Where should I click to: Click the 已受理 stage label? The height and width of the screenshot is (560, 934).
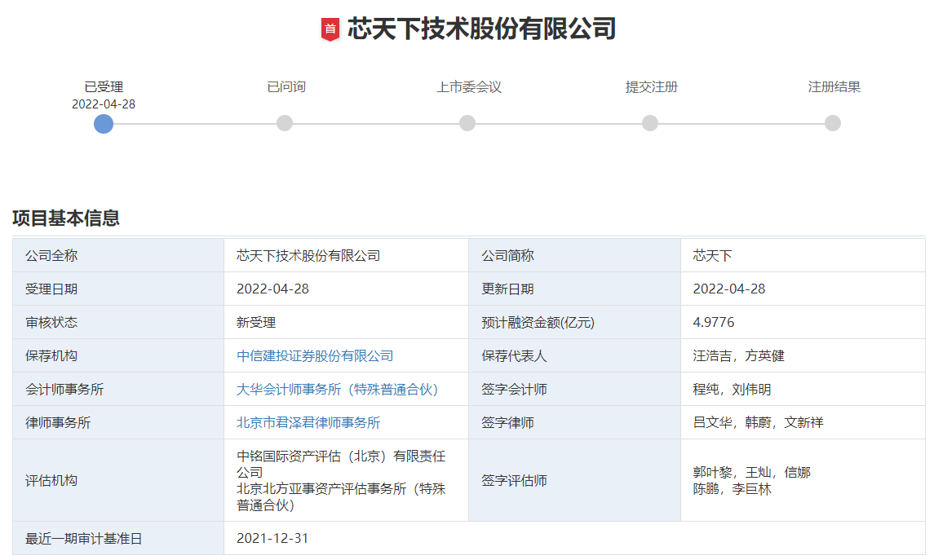[x=104, y=87]
